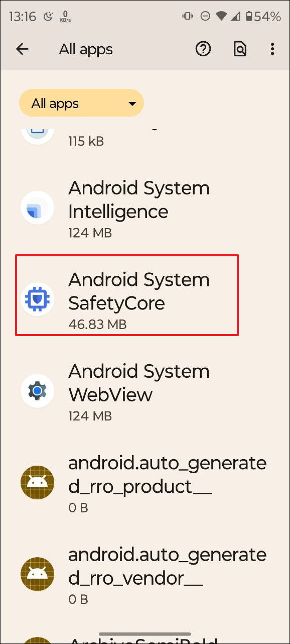Open Android System SafetyCore app info

click(145, 300)
